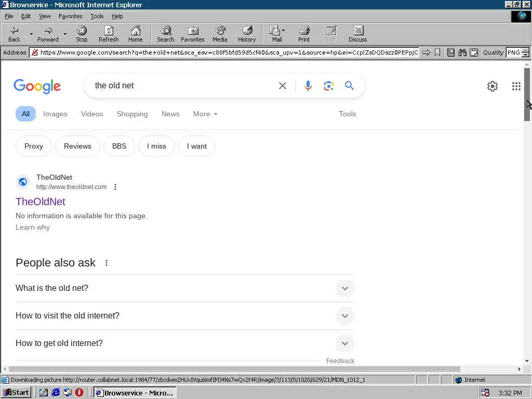The image size is (532, 399).
Task: Click the blue magnifier search button
Action: (349, 86)
